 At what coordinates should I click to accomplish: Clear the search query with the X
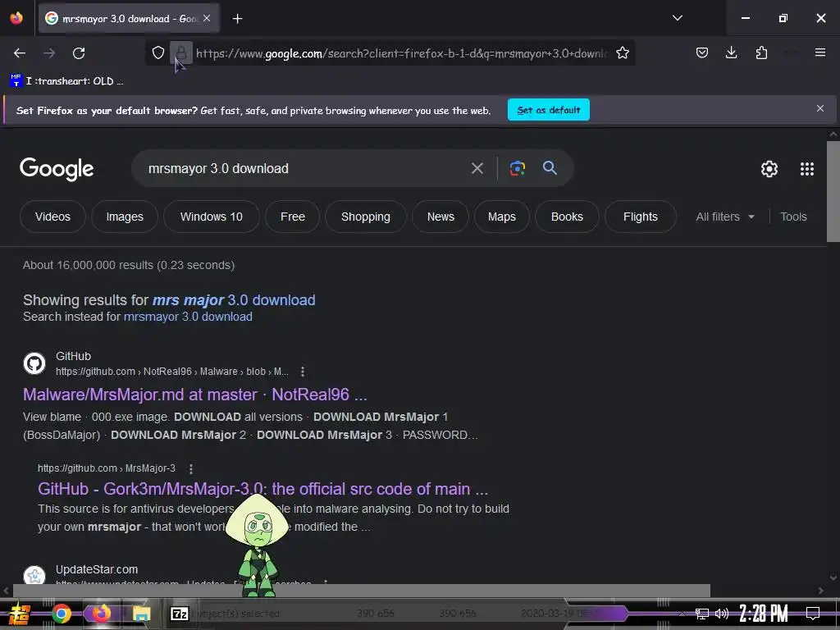click(477, 169)
